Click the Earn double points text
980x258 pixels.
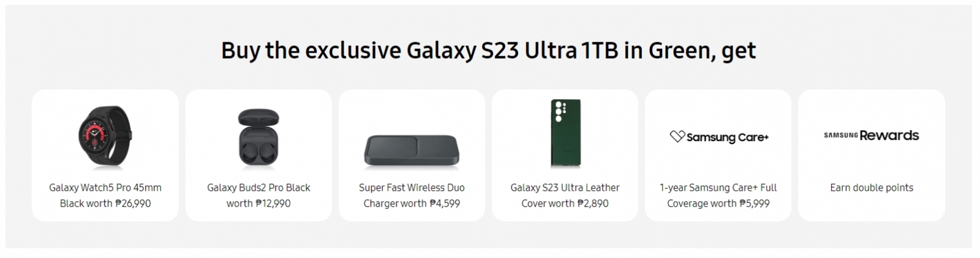point(872,188)
